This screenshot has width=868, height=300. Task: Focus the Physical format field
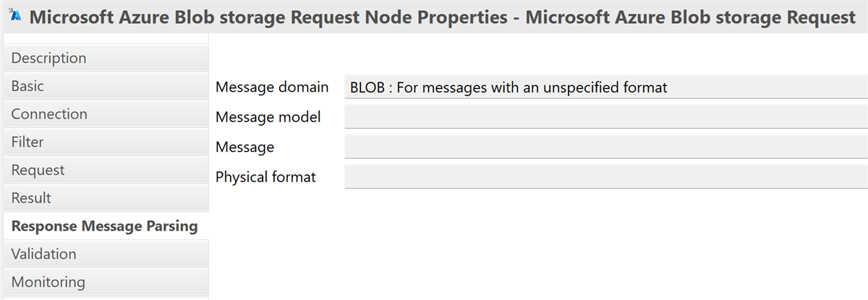tap(605, 177)
